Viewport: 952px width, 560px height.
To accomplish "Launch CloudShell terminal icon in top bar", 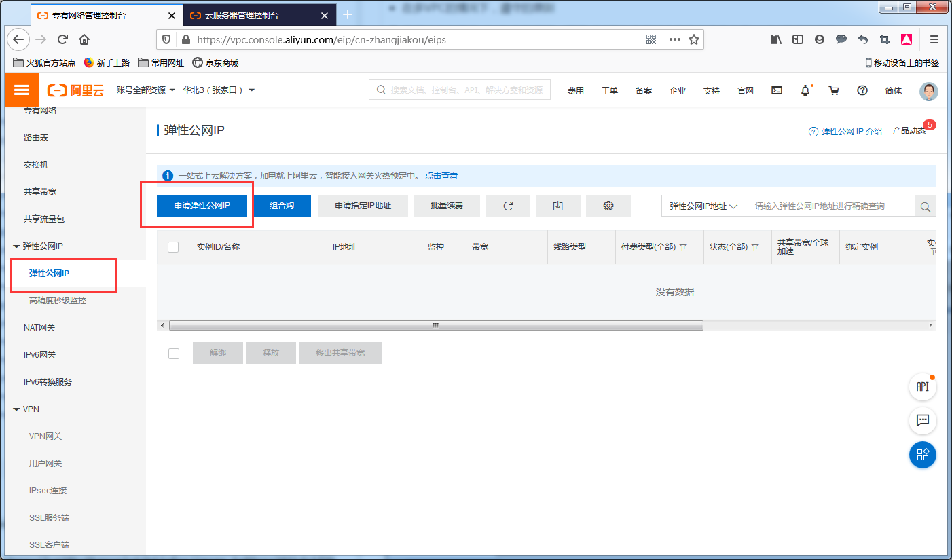I will tap(776, 90).
